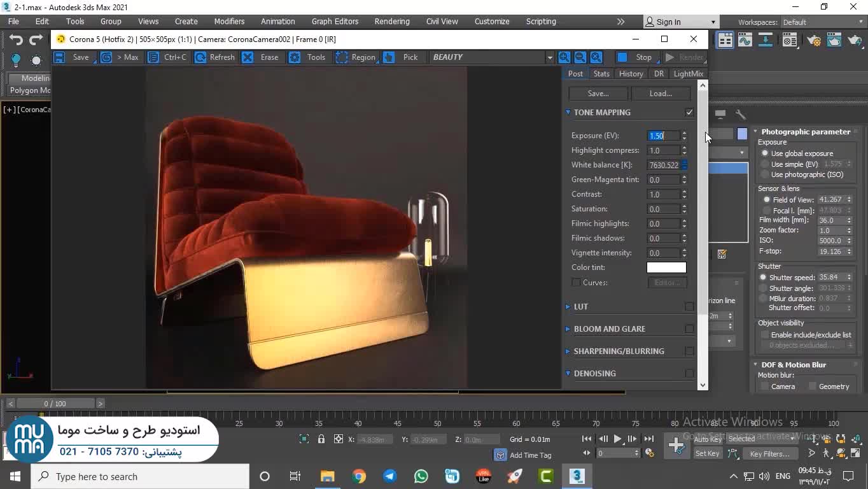Click the Refresh render icon
This screenshot has height=489, width=868.
pyautogui.click(x=200, y=57)
